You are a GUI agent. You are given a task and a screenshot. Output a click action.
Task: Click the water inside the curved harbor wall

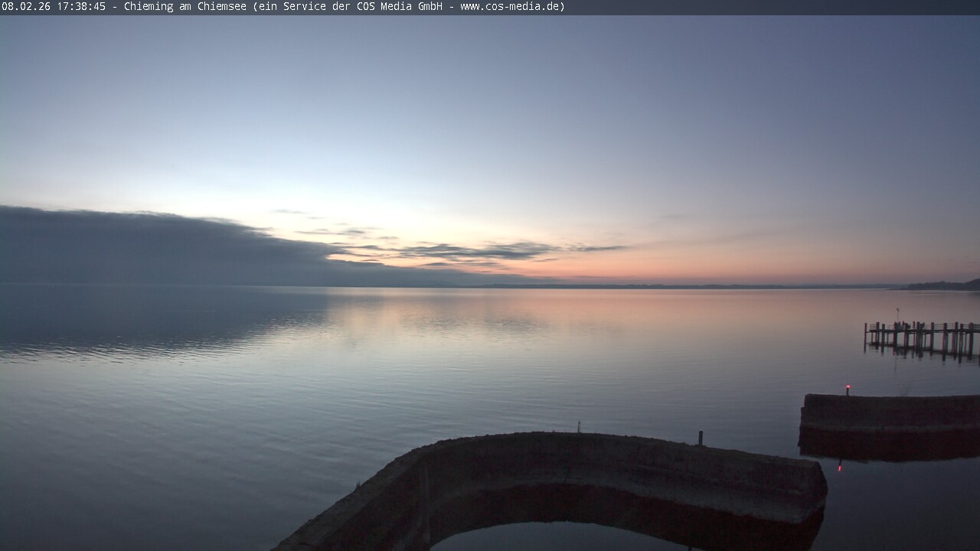point(567,536)
